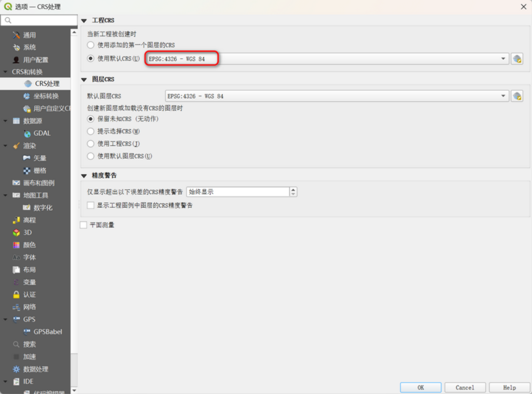Click the 搜索 (Locator) sidebar item
Image resolution: width=532 pixels, height=394 pixels.
29,344
